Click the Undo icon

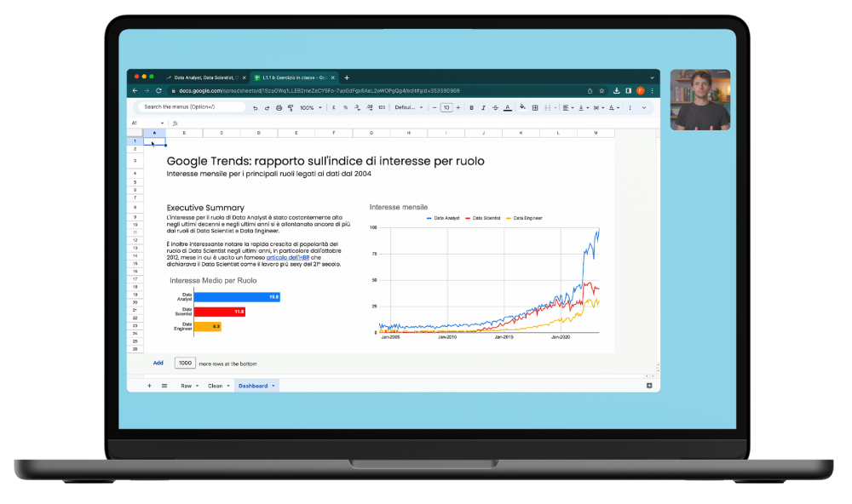coord(255,106)
